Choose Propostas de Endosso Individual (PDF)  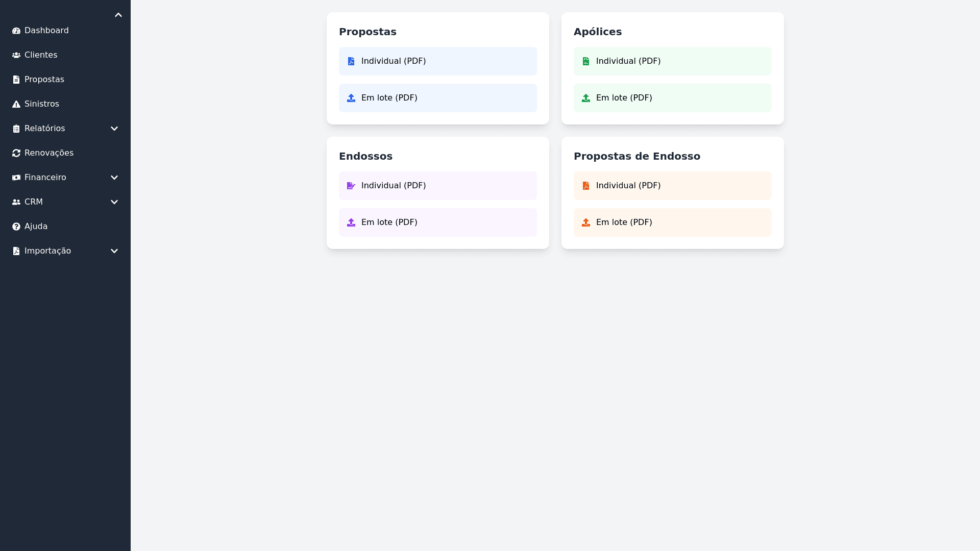coord(672,186)
